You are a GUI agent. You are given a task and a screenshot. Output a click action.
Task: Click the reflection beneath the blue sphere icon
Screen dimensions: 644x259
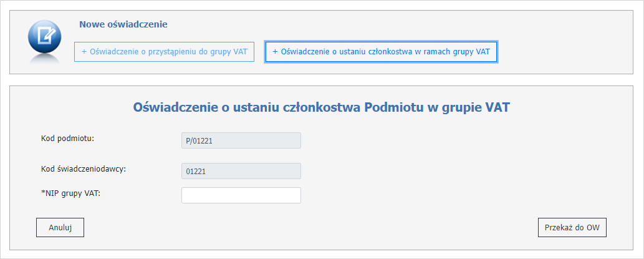pyautogui.click(x=45, y=60)
